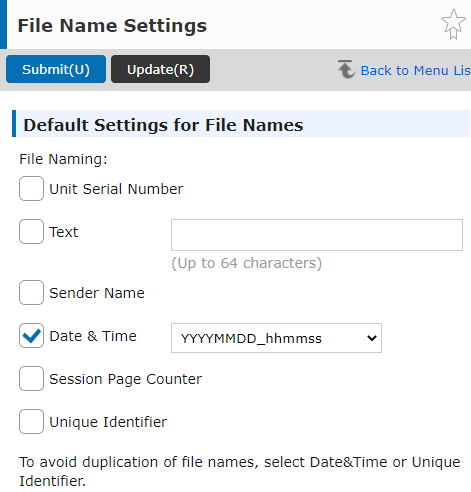Click the File Name Settings page title
The height and width of the screenshot is (492, 471).
pos(112,26)
